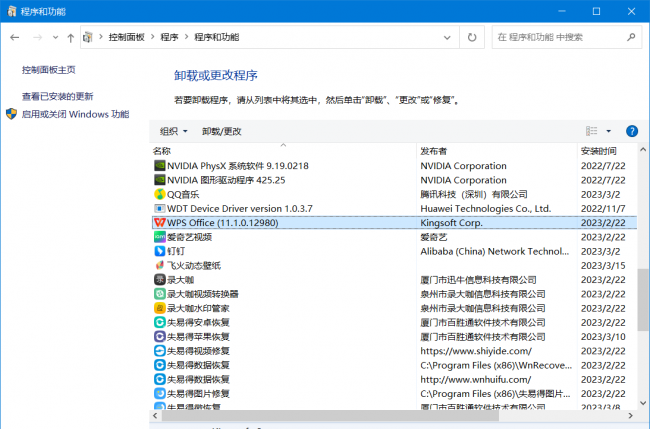650x429 pixels.
Task: Click the NVIDIA PhysX system software icon
Action: (x=160, y=166)
